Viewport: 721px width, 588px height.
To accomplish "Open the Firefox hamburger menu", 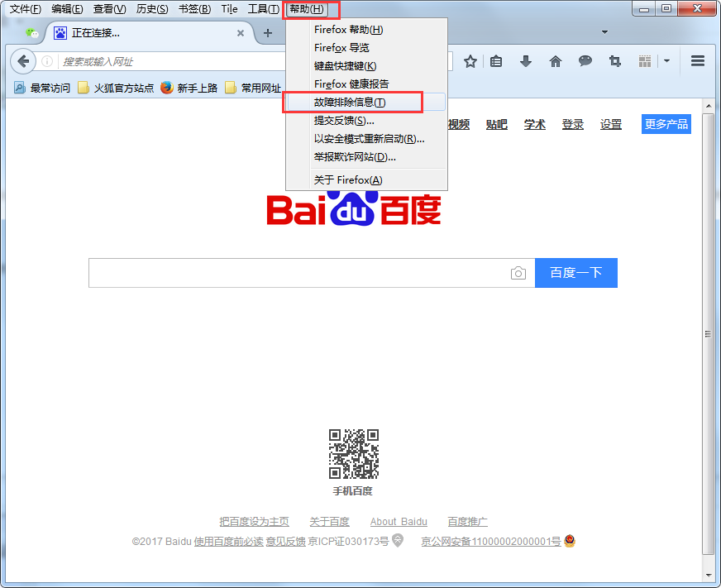I will pyautogui.click(x=698, y=61).
